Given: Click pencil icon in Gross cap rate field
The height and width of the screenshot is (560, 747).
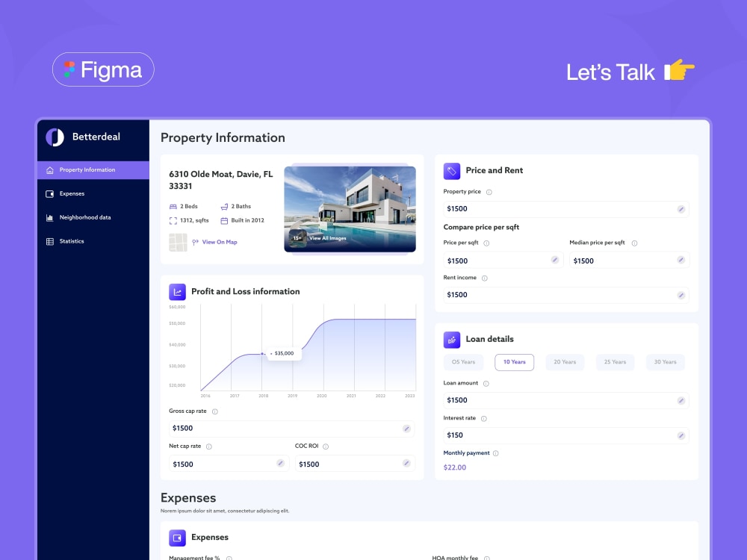Looking at the screenshot, I should coord(406,429).
